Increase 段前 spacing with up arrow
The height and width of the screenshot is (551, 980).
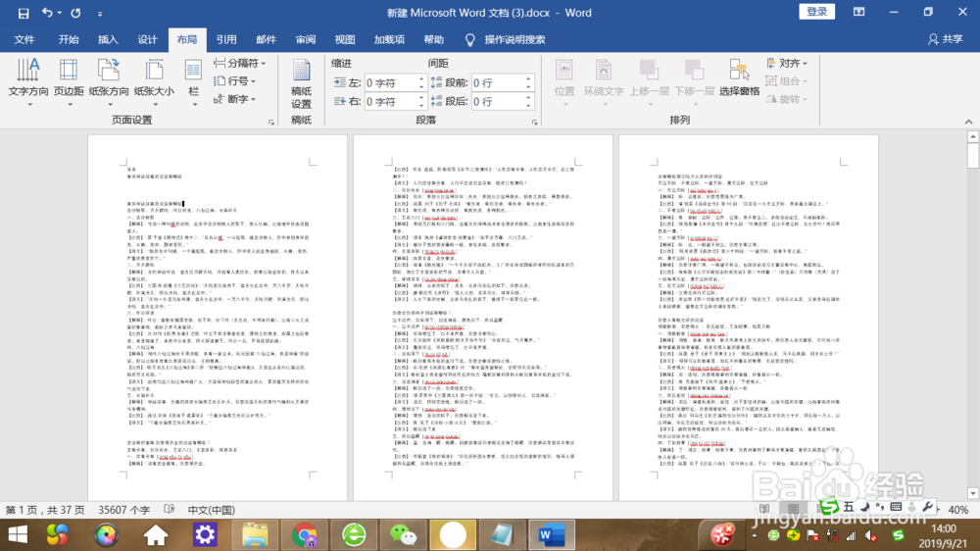click(x=529, y=78)
